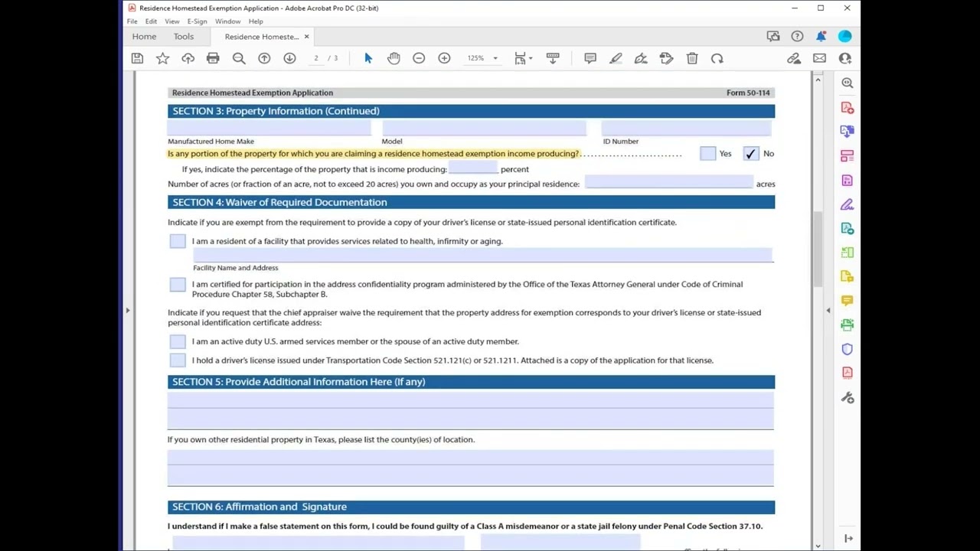The height and width of the screenshot is (551, 980).
Task: Close the Residence Homestead document tab
Action: tap(306, 36)
